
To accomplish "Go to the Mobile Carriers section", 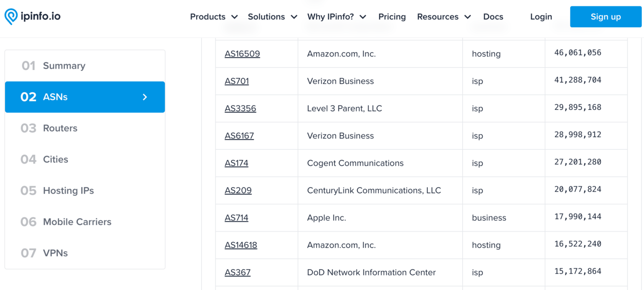I will coord(77,222).
